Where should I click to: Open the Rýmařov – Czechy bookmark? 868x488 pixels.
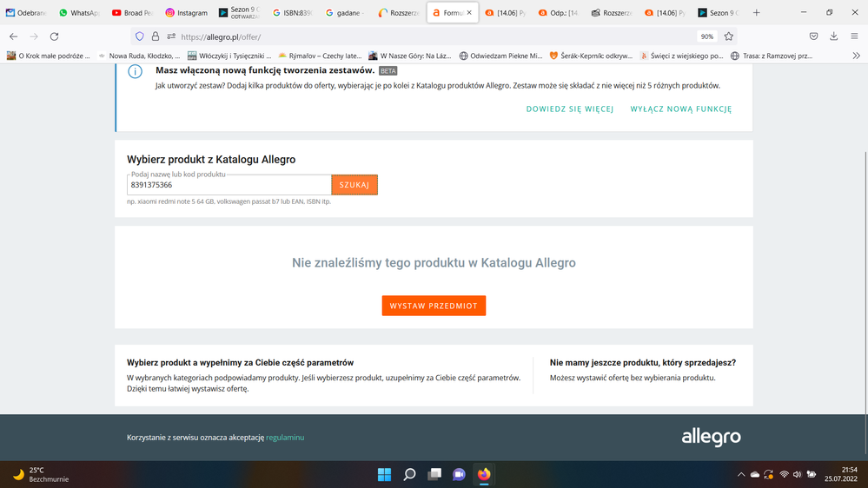click(320, 56)
